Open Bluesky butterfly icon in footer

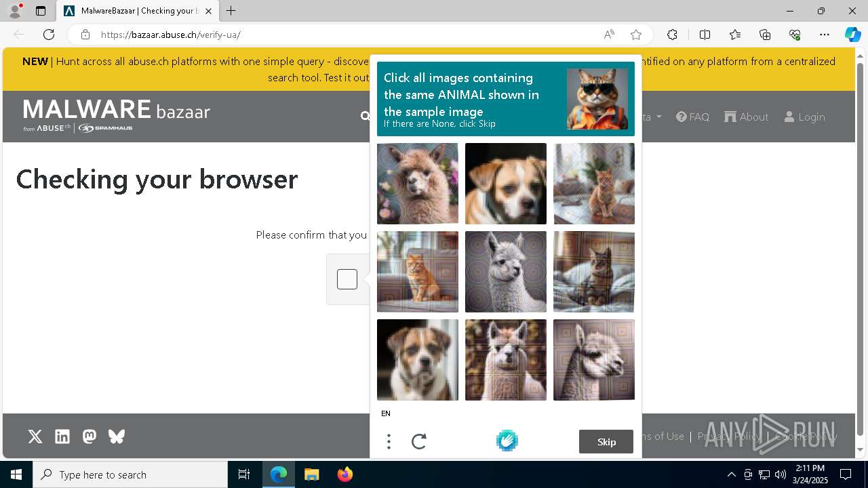click(117, 436)
